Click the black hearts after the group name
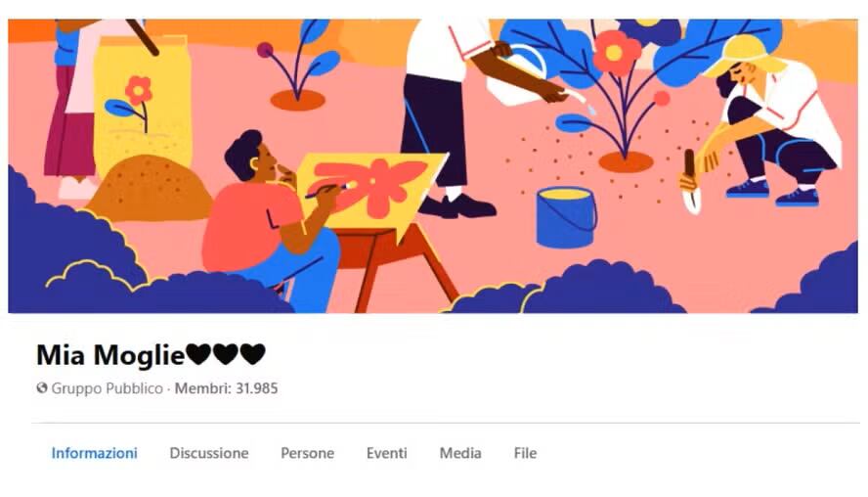 coord(225,354)
